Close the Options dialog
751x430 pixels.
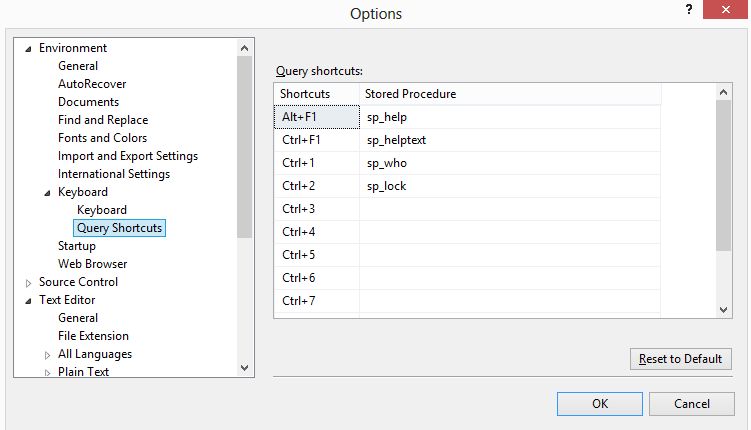[725, 9]
